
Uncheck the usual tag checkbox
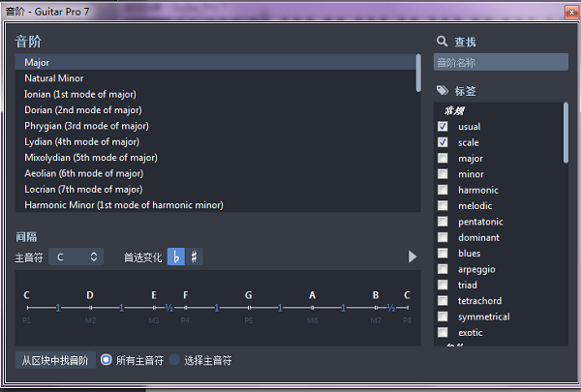[443, 127]
